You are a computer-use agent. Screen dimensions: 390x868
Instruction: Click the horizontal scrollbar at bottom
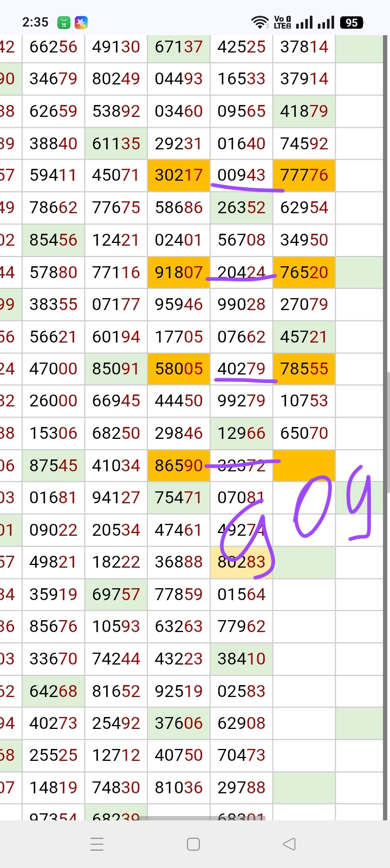[206, 818]
